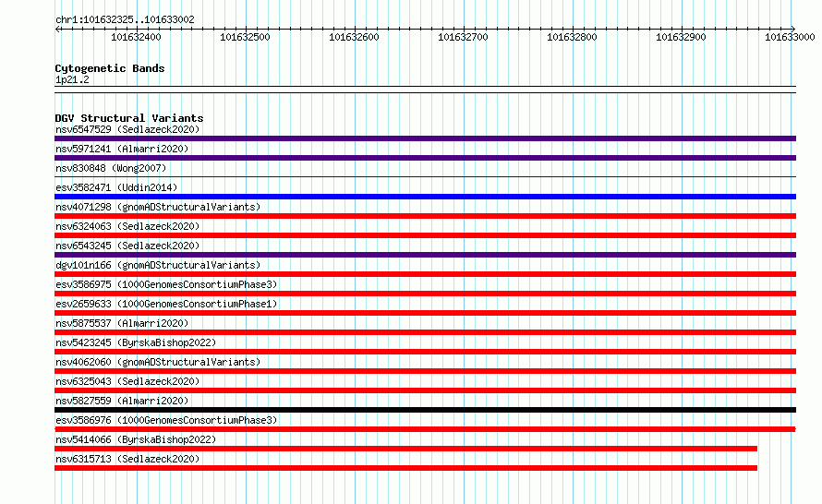Select the red bar under nsv5423245
Image resolution: width=822 pixels, height=504 pixels.
425,352
